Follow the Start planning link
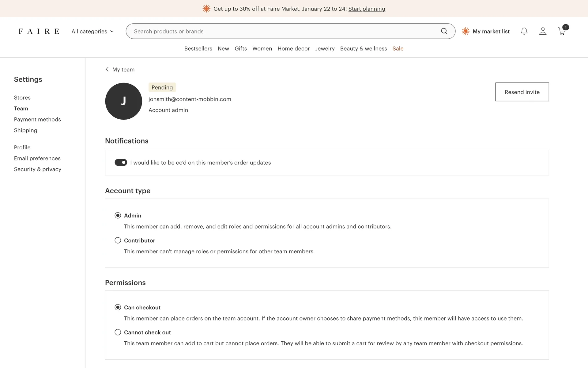The width and height of the screenshot is (588, 368). pos(367,9)
